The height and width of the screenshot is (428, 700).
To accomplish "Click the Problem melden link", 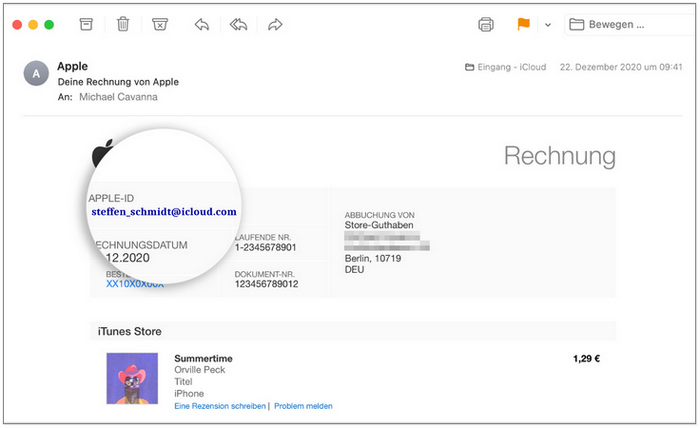I will (x=303, y=406).
